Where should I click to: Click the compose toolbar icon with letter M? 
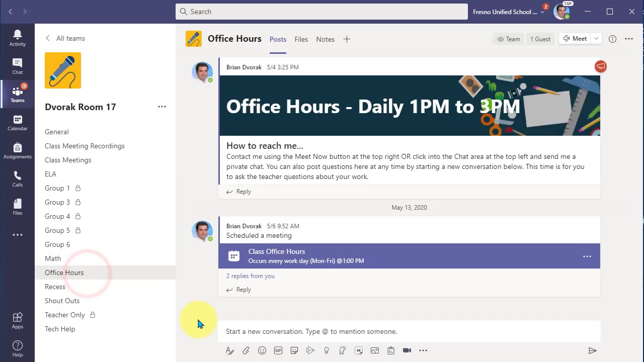click(x=359, y=350)
